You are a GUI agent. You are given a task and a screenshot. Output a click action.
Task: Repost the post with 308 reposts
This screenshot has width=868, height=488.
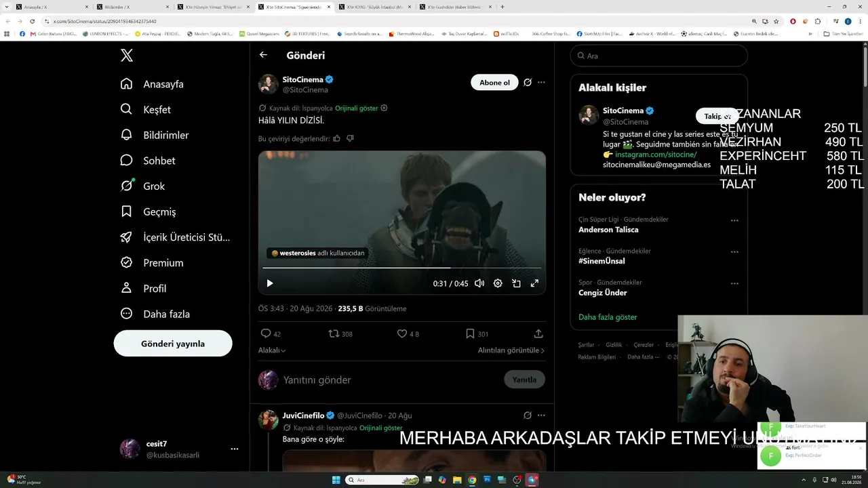pyautogui.click(x=340, y=333)
